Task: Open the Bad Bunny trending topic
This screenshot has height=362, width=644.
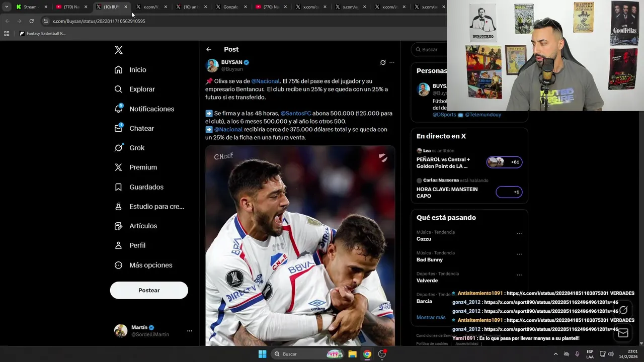Action: pos(430,259)
